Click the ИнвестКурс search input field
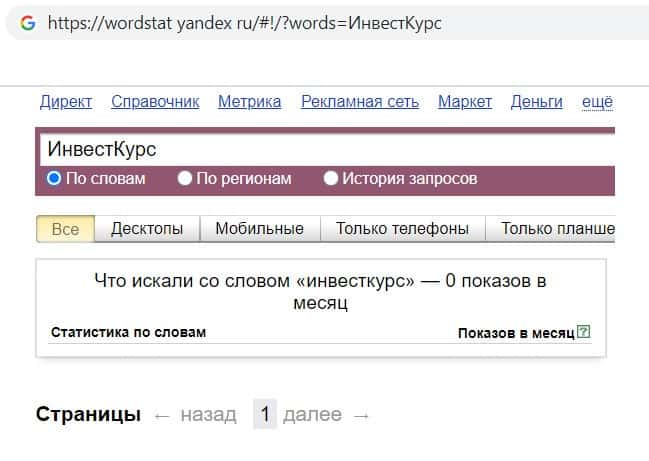This screenshot has height=461, width=649. click(x=320, y=149)
